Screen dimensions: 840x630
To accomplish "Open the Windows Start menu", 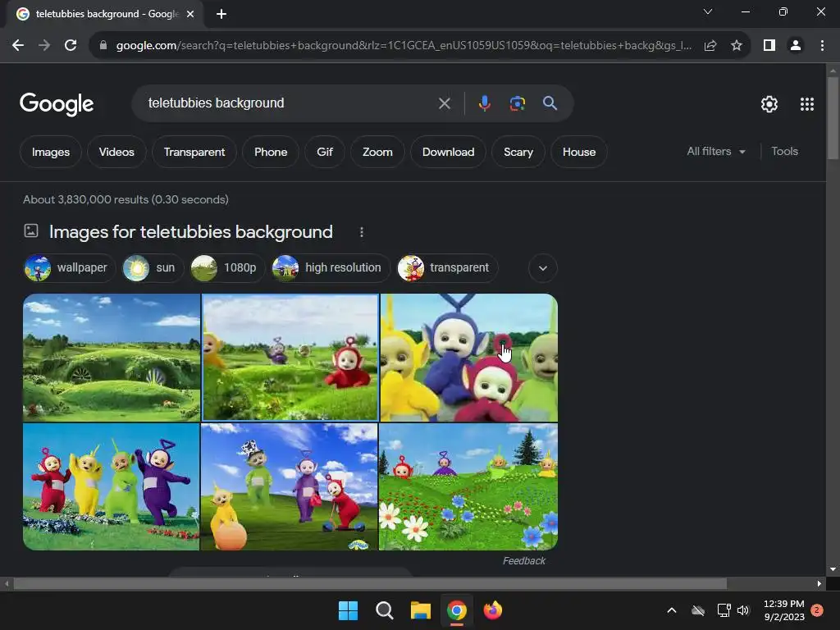I will [348, 610].
